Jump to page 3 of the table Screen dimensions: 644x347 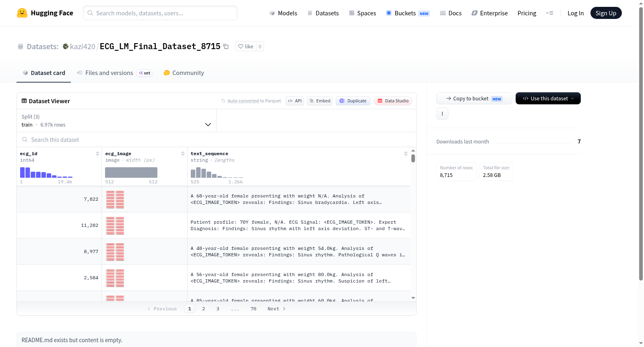click(x=218, y=309)
